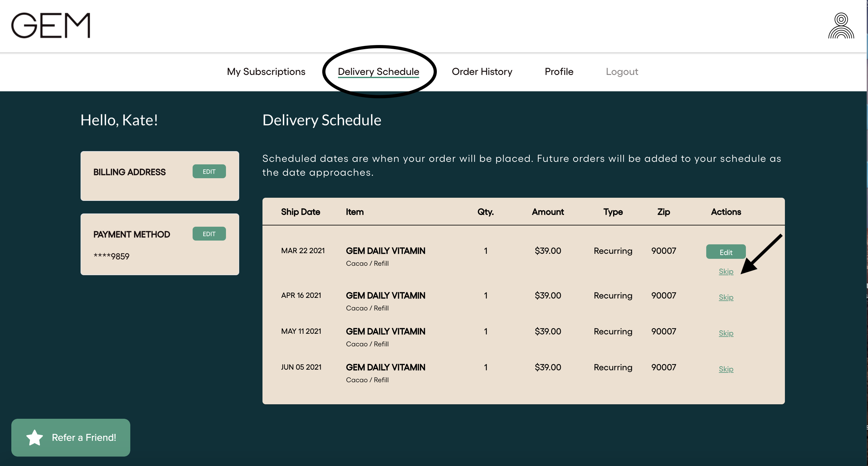The image size is (868, 466).
Task: Click Recurring type in MAY 11 row
Action: (613, 332)
